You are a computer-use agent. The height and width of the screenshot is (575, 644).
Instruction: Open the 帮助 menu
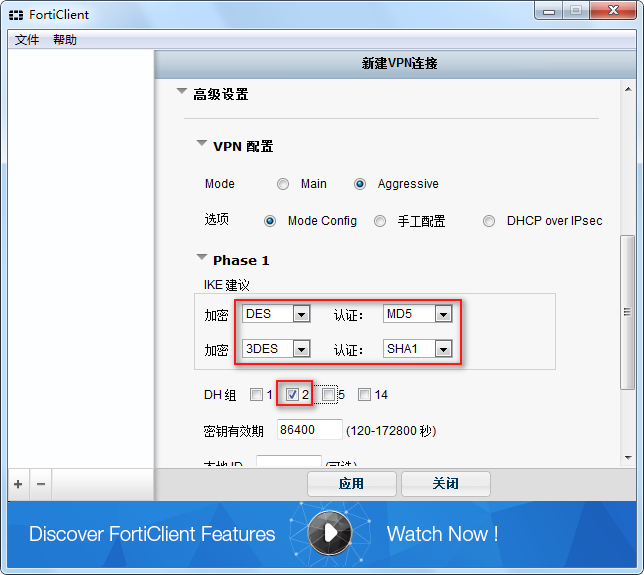(x=65, y=40)
